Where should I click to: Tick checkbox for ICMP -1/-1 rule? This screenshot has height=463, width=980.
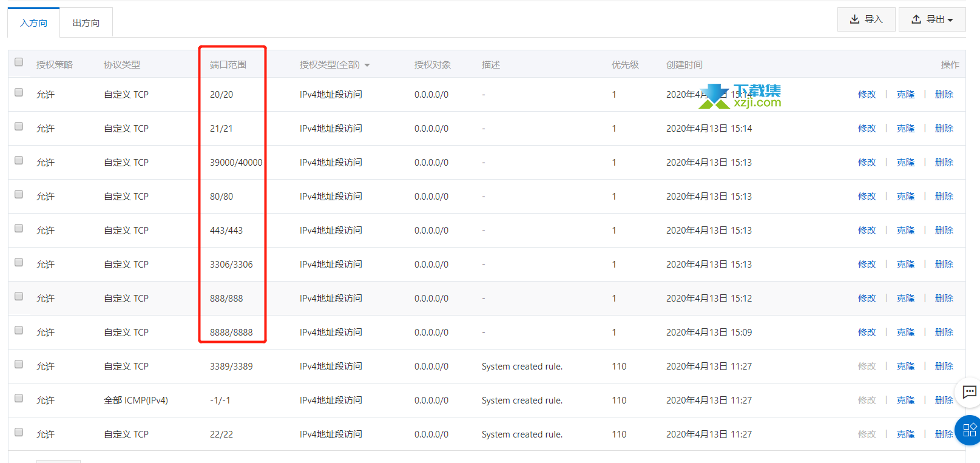tap(19, 398)
